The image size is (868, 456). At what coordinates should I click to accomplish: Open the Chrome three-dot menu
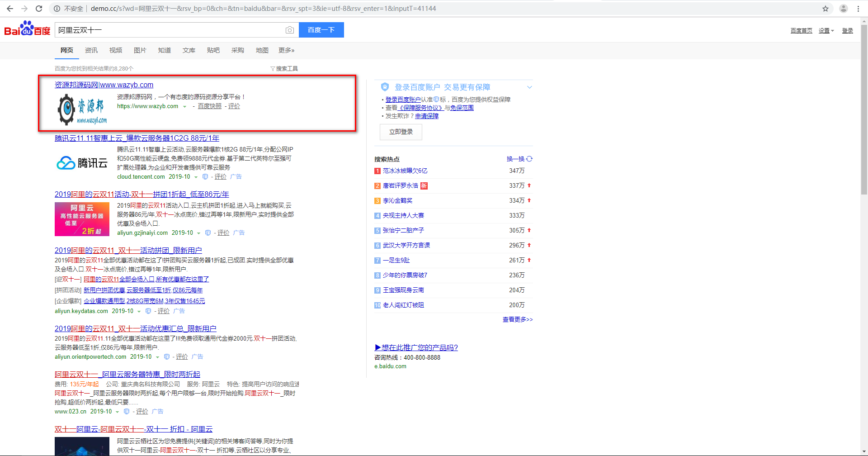858,9
